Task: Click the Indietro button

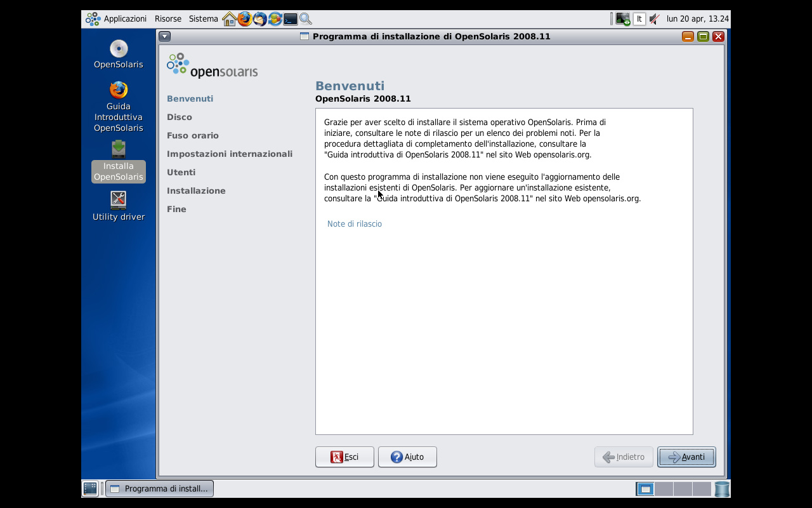Action: pos(624,457)
